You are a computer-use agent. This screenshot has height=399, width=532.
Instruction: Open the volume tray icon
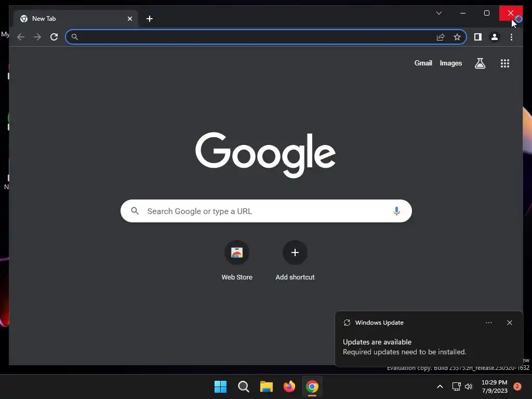click(x=469, y=387)
